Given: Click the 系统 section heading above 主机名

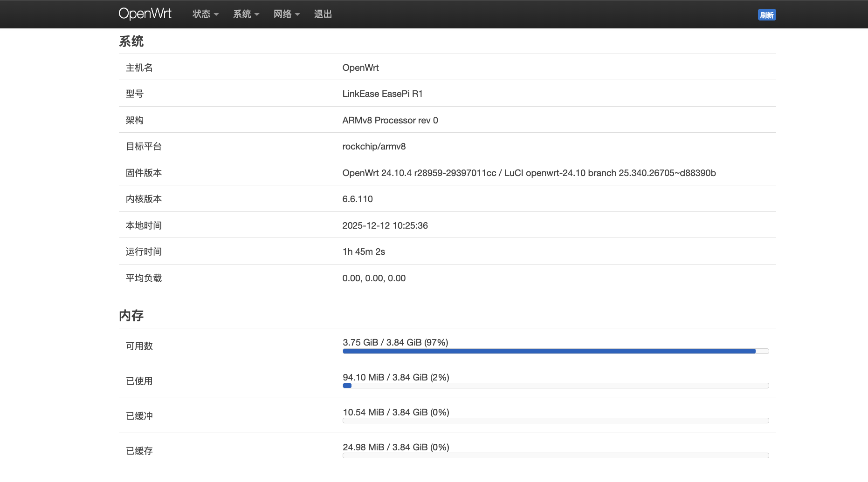Looking at the screenshot, I should tap(131, 41).
